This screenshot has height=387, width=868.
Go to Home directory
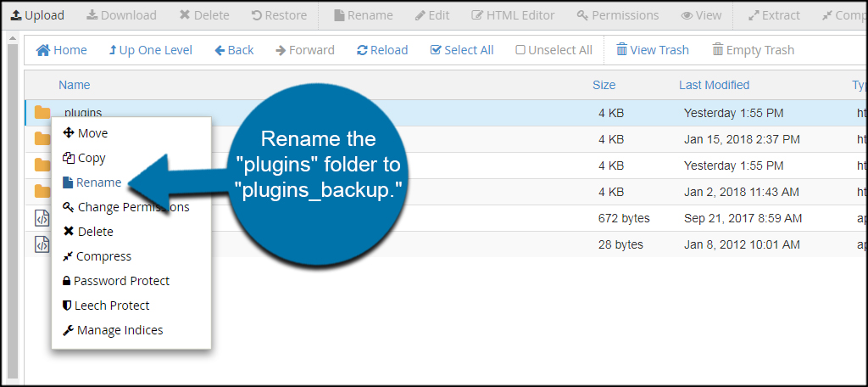pos(61,50)
